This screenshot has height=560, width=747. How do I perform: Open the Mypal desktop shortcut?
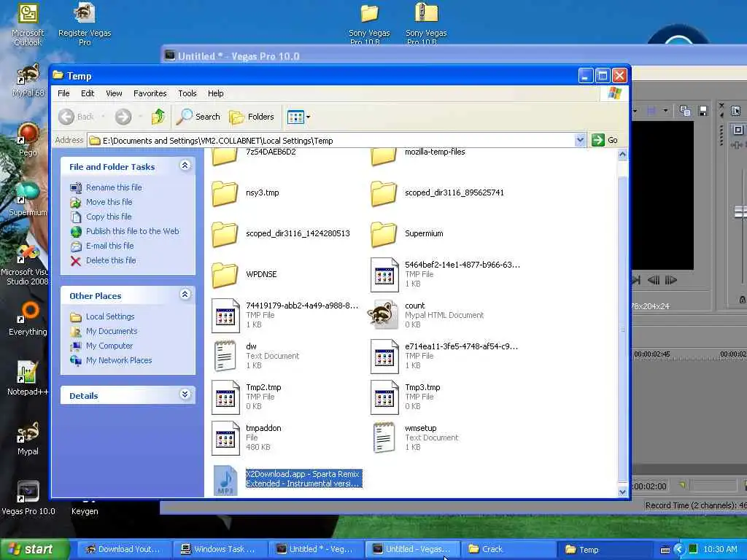tap(28, 438)
